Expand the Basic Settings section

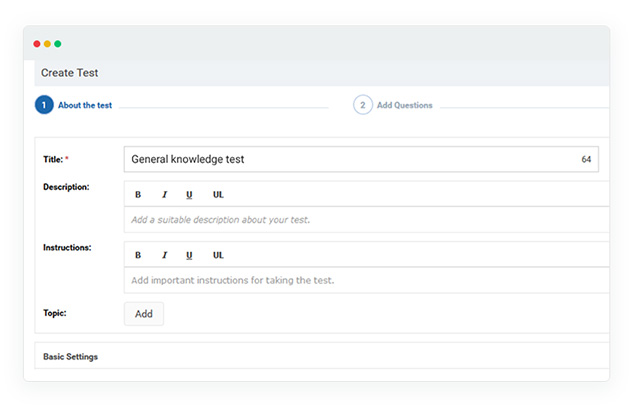(71, 356)
